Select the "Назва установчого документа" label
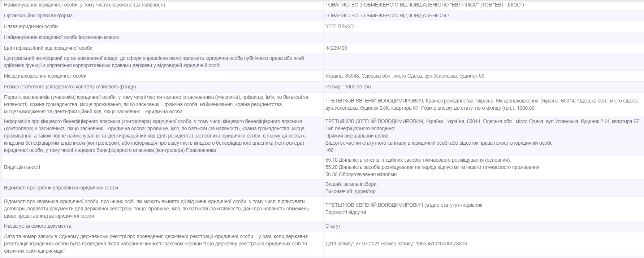Image resolution: width=644 pixels, height=258 pixels. pyautogui.click(x=38, y=226)
